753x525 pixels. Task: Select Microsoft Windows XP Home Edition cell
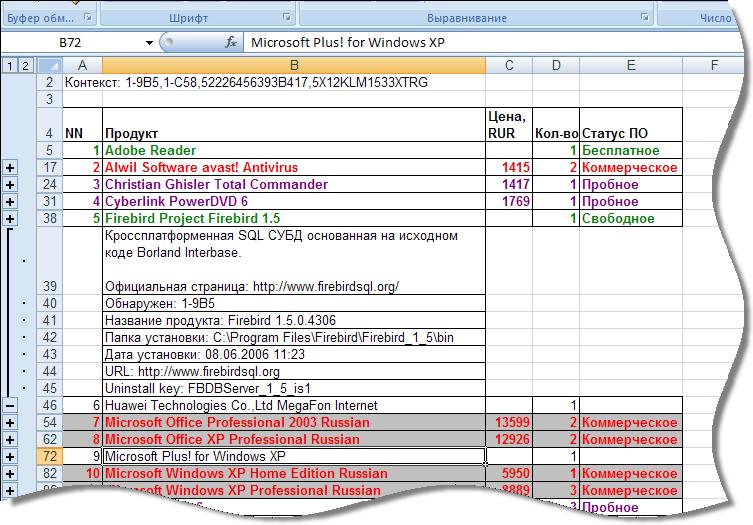coord(294,474)
